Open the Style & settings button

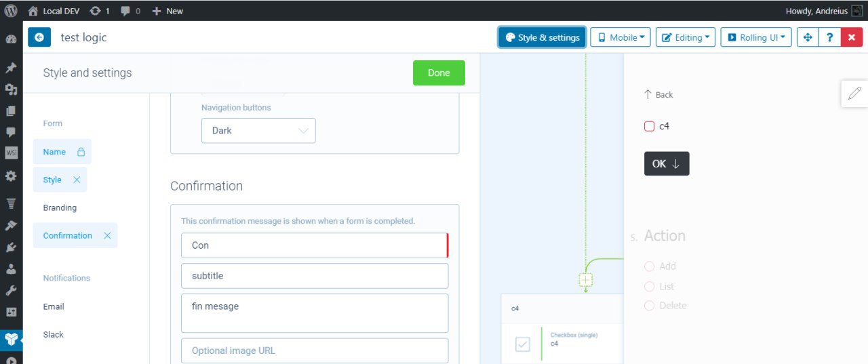coord(542,37)
